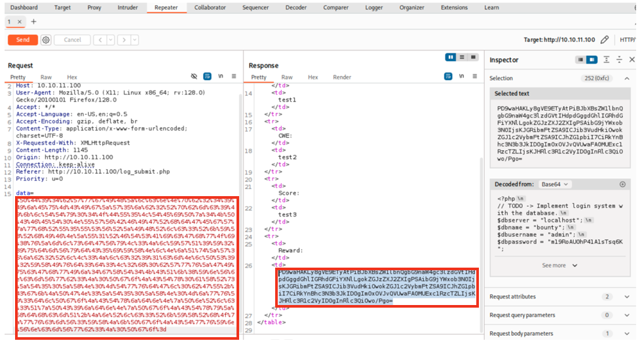Open the Extensions tab

(x=454, y=7)
